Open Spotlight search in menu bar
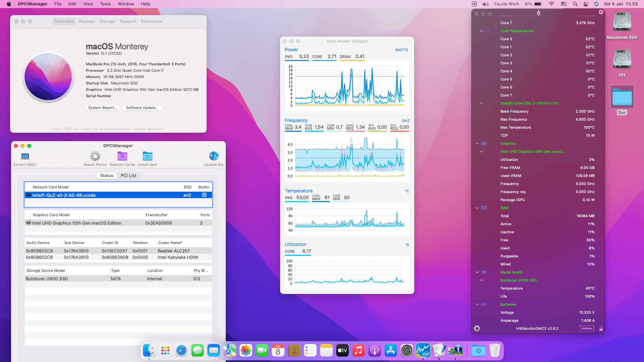 coord(575,4)
